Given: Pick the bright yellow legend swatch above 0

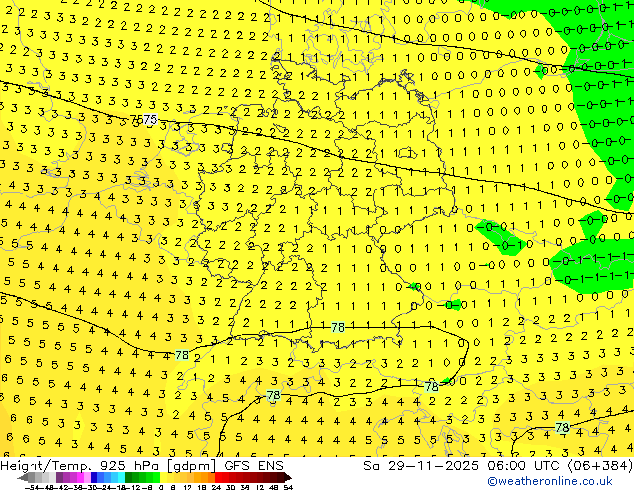Looking at the screenshot, I should 163,477.
